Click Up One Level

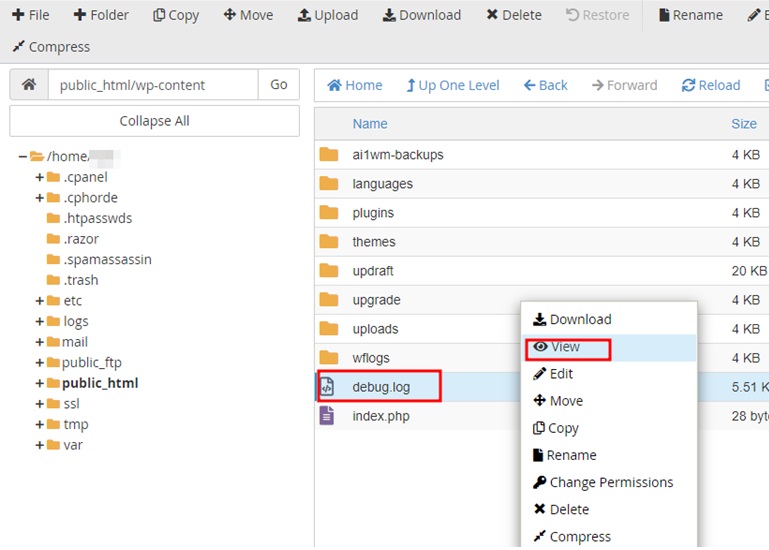pos(453,85)
